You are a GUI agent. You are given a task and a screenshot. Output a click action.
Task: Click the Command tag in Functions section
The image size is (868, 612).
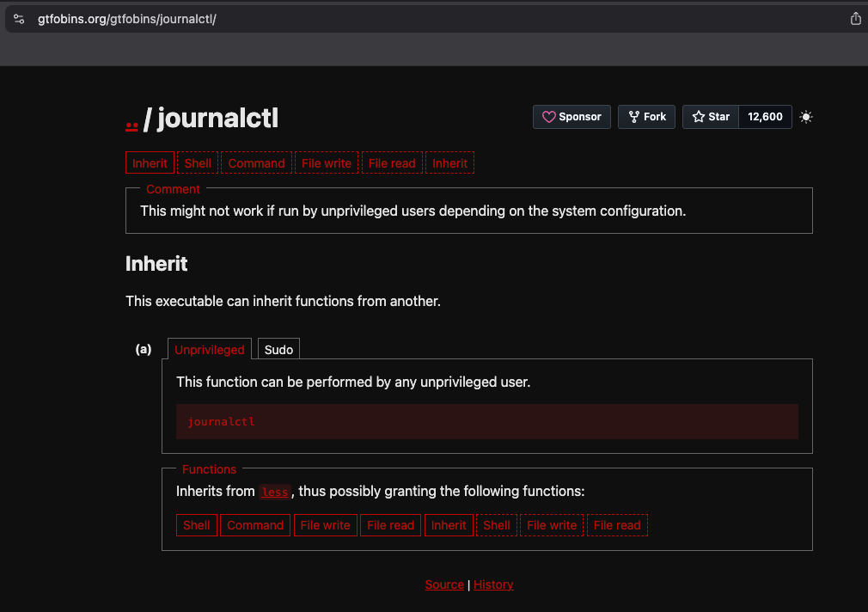(x=255, y=525)
